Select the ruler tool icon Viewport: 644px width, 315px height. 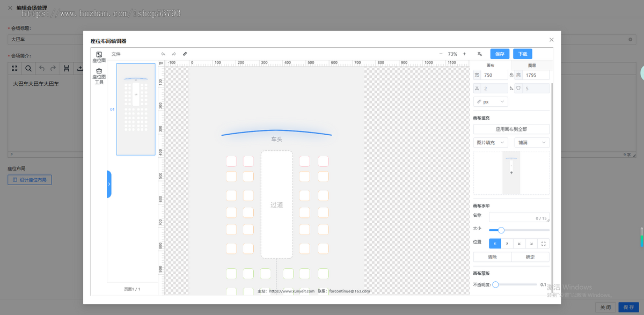pos(185,54)
